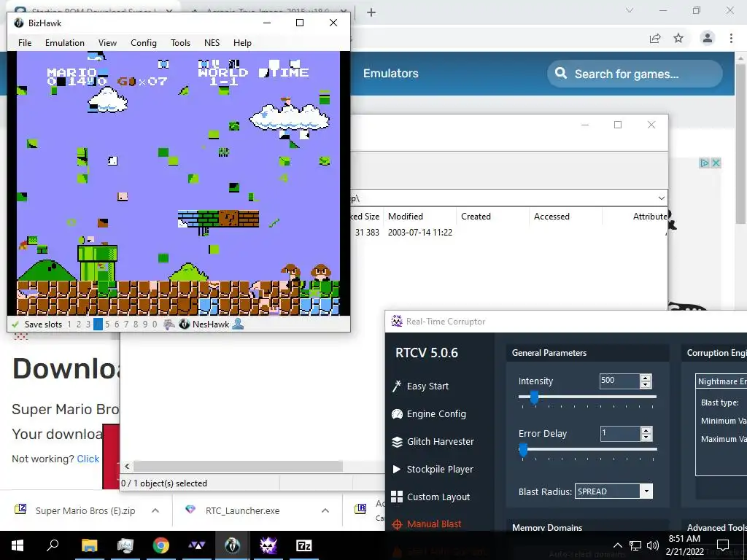Open the Chrome profile avatar icon

708,38
